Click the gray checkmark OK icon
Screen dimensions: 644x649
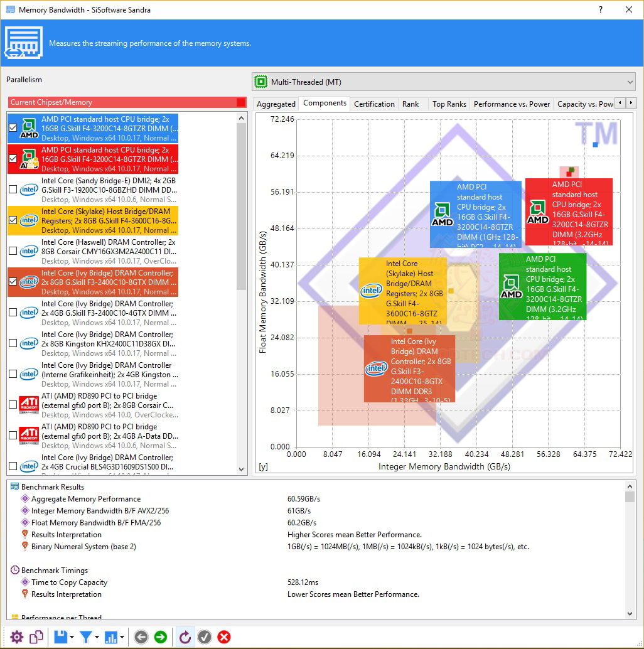205,637
